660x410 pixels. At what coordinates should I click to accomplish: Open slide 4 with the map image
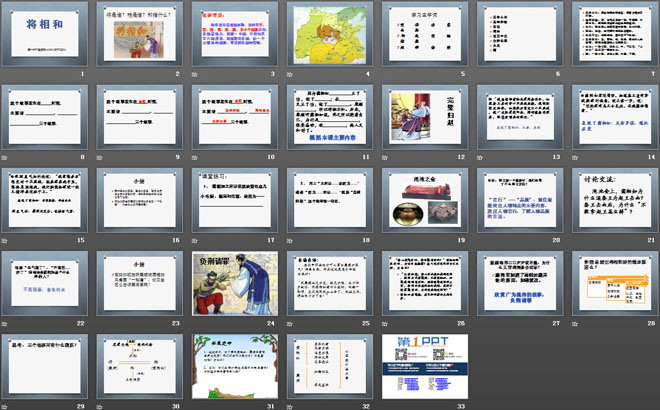click(327, 34)
